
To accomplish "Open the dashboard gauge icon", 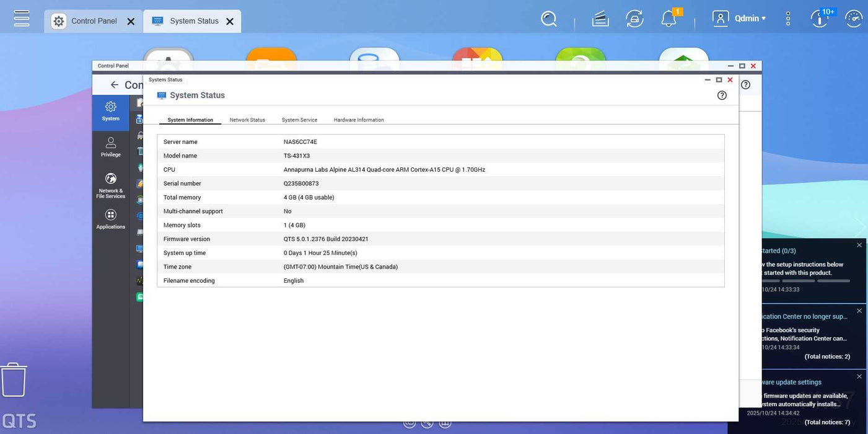I will click(x=854, y=19).
